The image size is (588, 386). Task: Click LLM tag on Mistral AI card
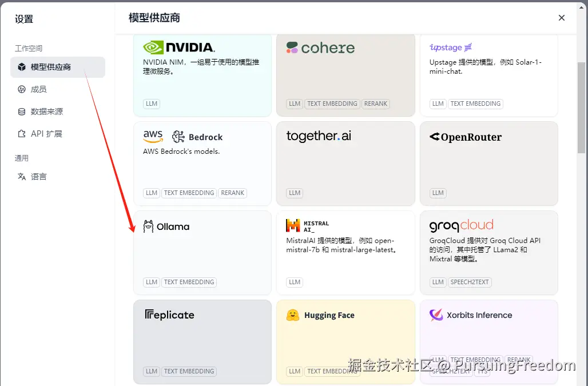pyautogui.click(x=295, y=282)
